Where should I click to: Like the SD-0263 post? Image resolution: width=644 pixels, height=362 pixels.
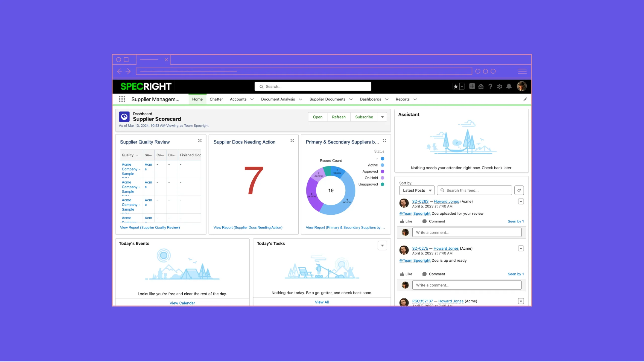(406, 221)
